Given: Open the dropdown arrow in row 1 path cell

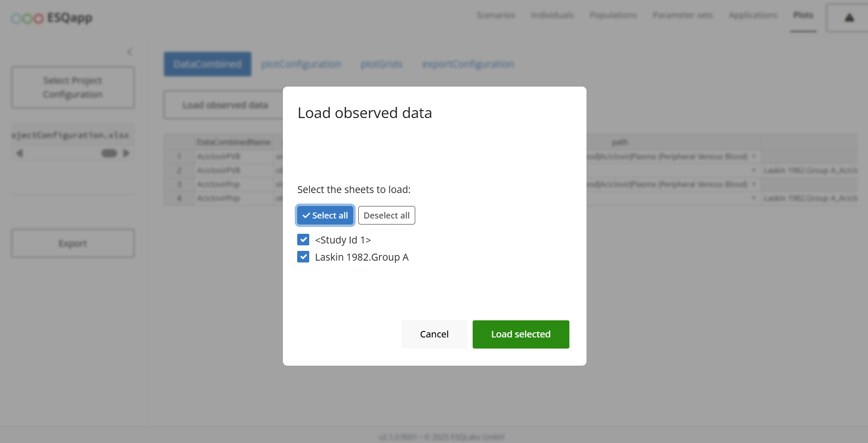Looking at the screenshot, I should click(x=754, y=156).
